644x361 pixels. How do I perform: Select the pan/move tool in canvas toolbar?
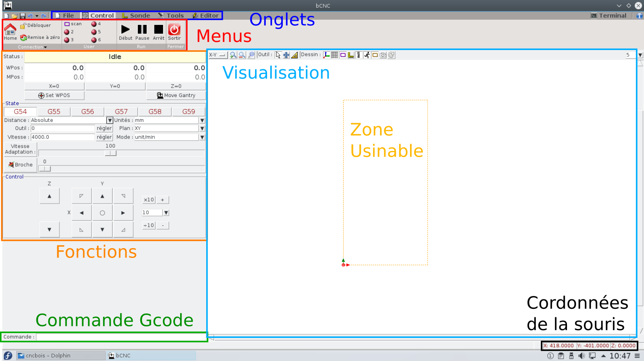[286, 55]
